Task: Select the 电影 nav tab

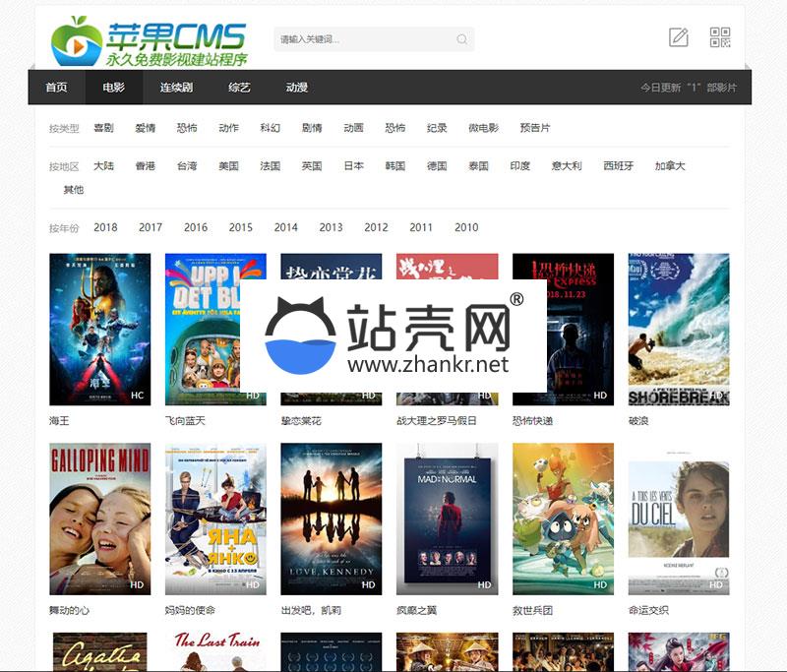Action: (114, 88)
